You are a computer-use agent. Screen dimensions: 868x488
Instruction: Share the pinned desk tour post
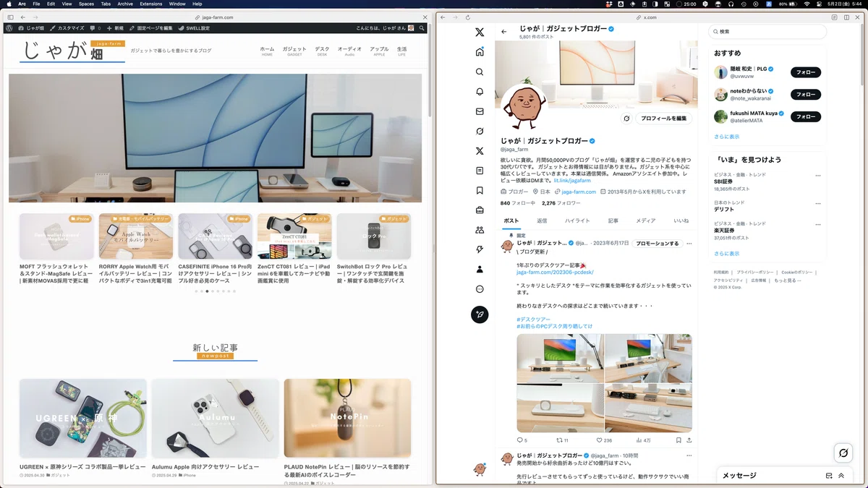click(689, 440)
